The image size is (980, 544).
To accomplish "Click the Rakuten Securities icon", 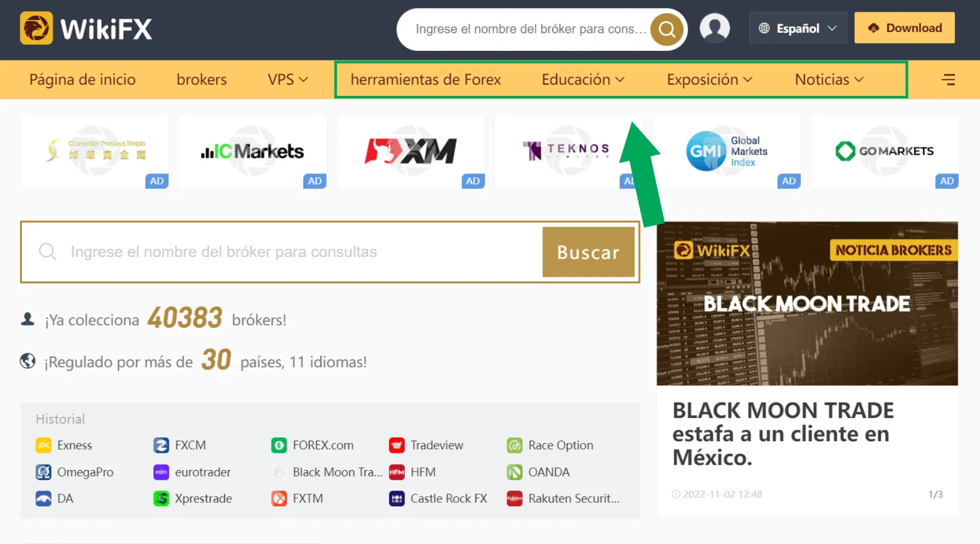I will tap(515, 498).
